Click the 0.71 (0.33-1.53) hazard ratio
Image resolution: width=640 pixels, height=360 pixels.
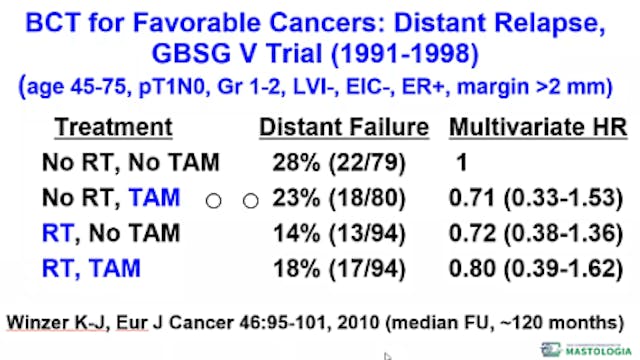pos(536,198)
